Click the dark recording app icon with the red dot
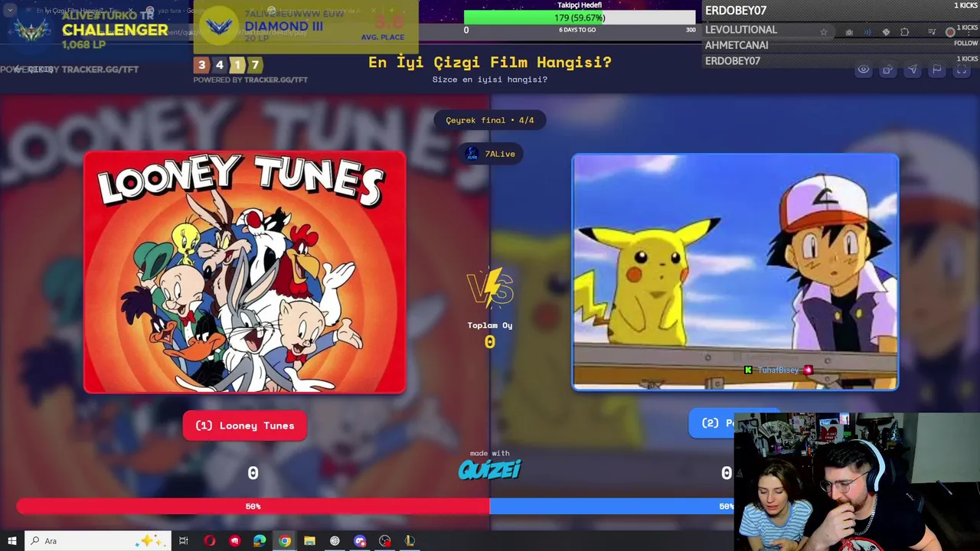This screenshot has width=980, height=551. pyautogui.click(x=384, y=541)
